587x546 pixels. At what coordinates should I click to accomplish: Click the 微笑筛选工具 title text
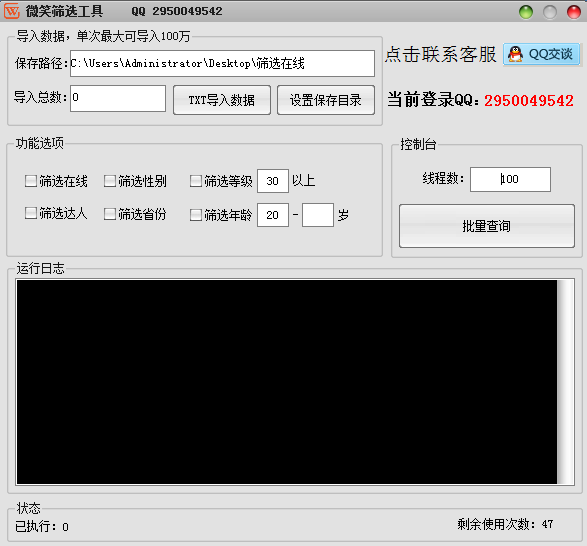[x=64, y=11]
